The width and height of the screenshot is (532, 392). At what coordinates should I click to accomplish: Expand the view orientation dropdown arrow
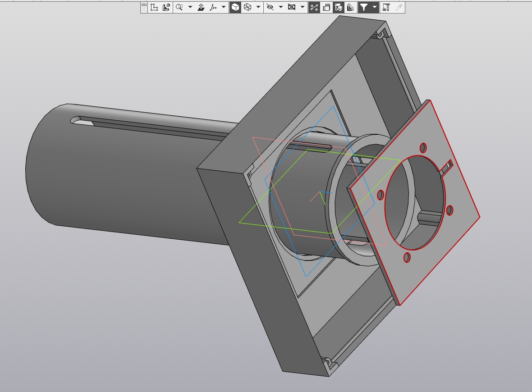tap(224, 7)
